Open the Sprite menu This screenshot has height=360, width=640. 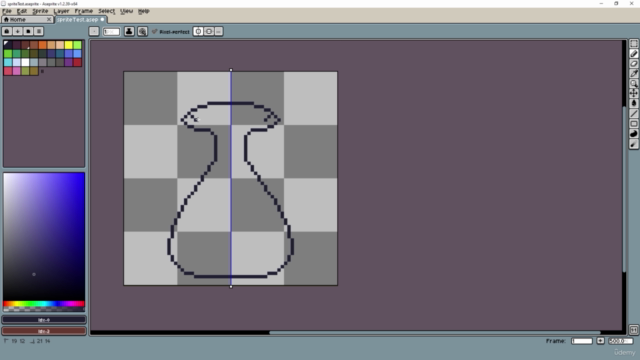click(40, 11)
